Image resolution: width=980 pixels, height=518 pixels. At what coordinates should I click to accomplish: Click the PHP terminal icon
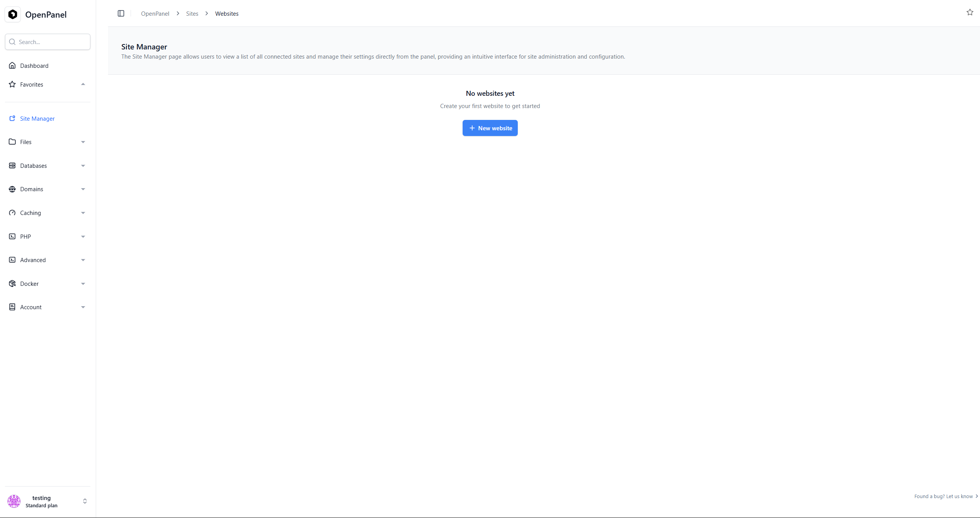coord(12,236)
